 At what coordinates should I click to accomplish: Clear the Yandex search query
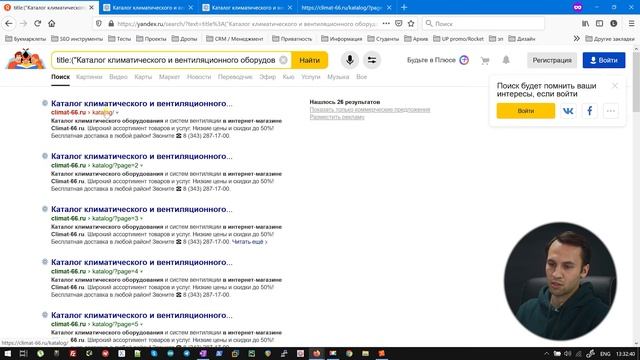pos(283,60)
